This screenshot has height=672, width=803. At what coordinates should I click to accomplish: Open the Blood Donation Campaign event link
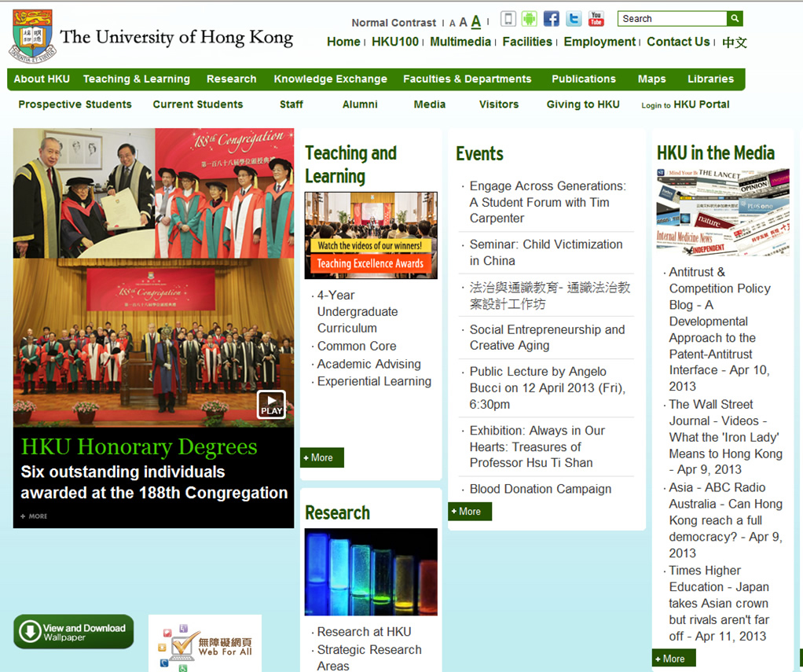pos(540,489)
